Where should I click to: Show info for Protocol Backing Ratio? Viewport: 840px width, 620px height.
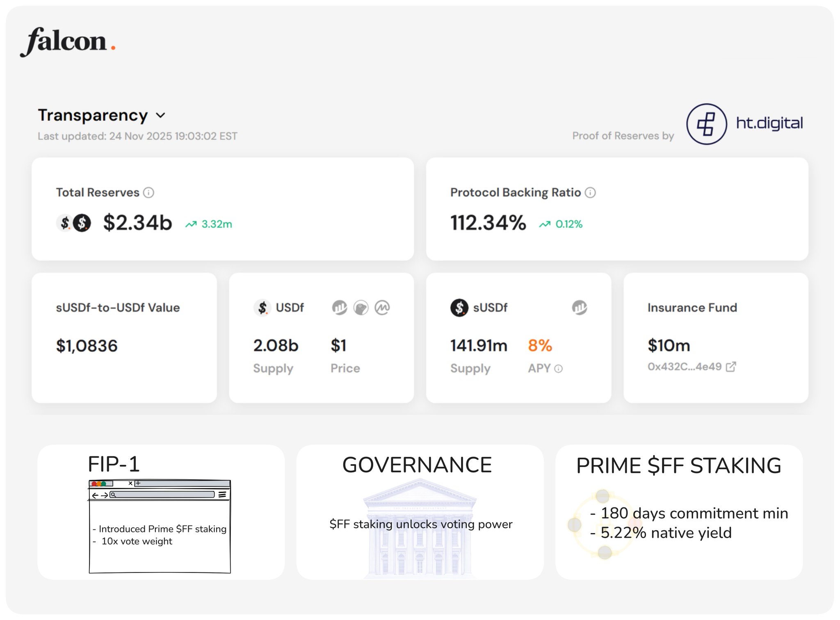click(x=590, y=192)
